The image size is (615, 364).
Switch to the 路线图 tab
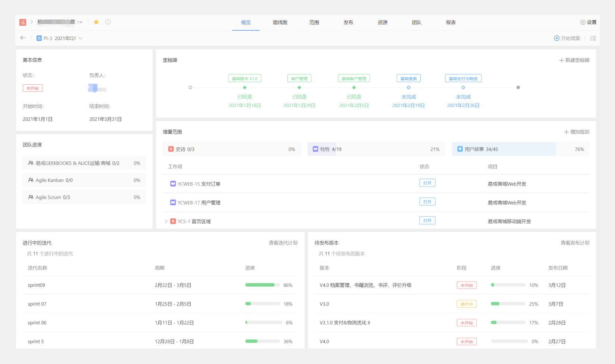coord(280,22)
